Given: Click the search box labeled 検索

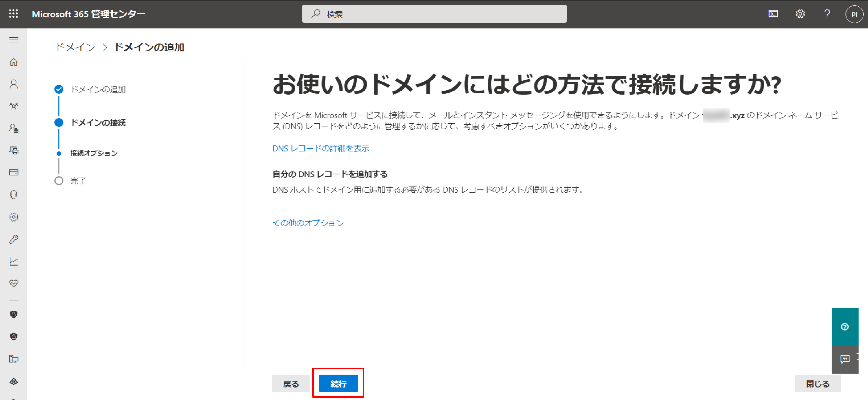Looking at the screenshot, I should (x=434, y=14).
